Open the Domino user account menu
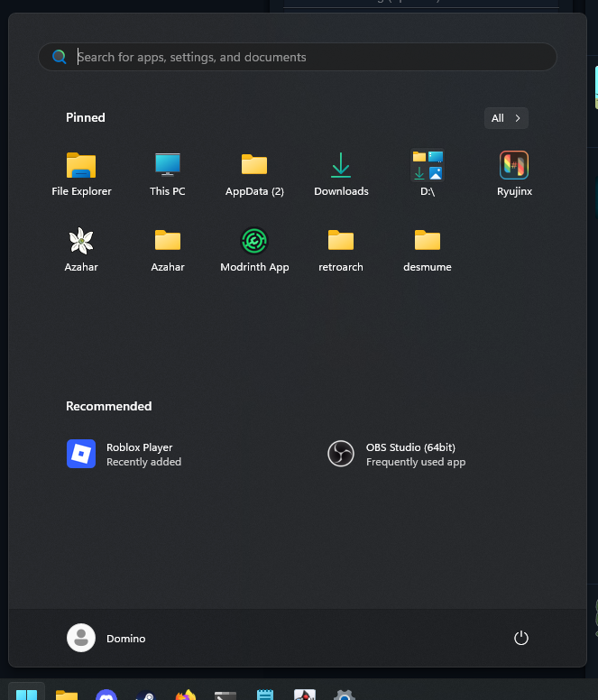 tap(106, 638)
